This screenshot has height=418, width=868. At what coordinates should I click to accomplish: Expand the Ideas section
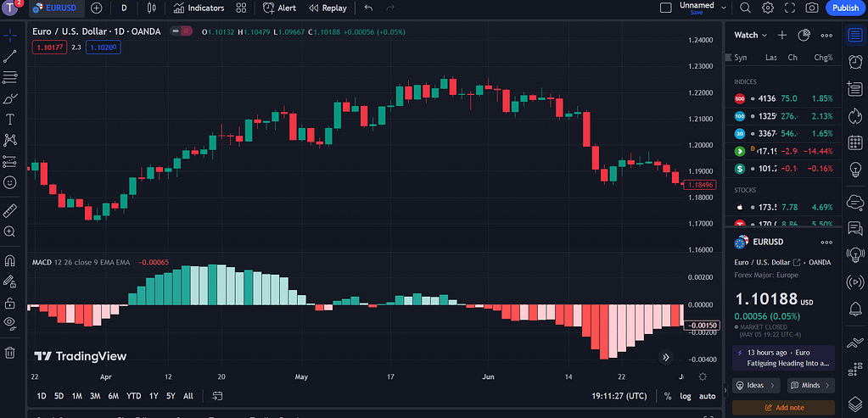point(756,386)
